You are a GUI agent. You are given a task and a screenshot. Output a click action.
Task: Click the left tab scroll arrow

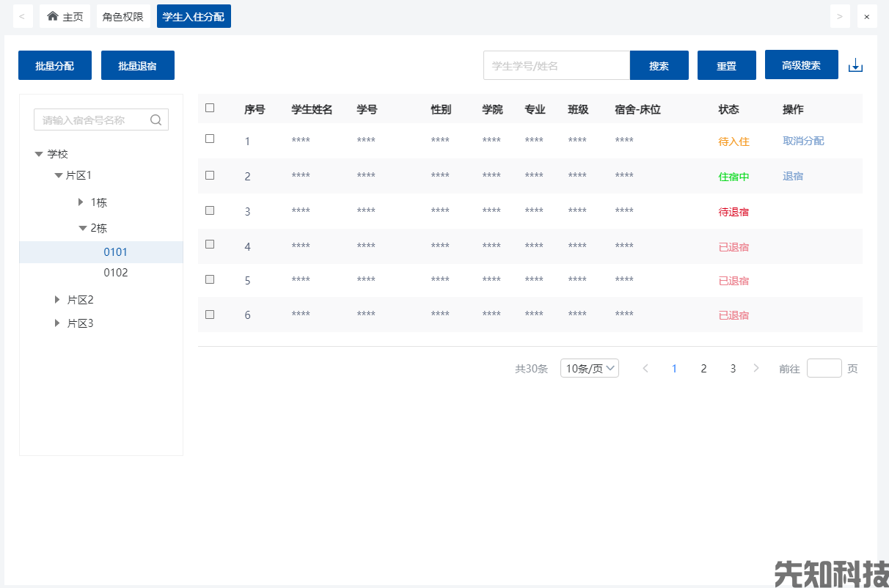pos(23,16)
